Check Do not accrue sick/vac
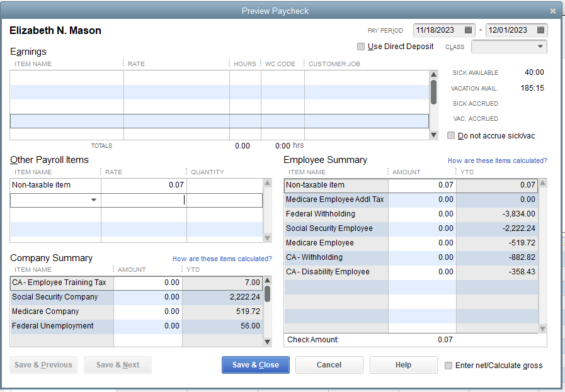This screenshot has width=565, height=392. [x=451, y=135]
